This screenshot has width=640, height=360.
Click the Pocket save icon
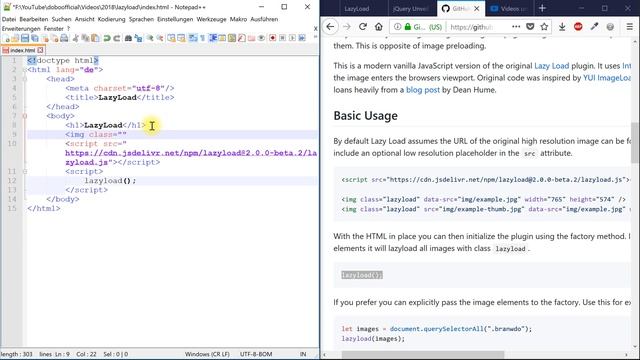click(530, 27)
